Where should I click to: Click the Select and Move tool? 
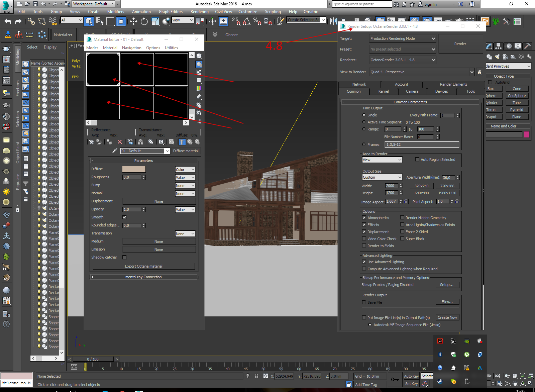pyautogui.click(x=133, y=22)
